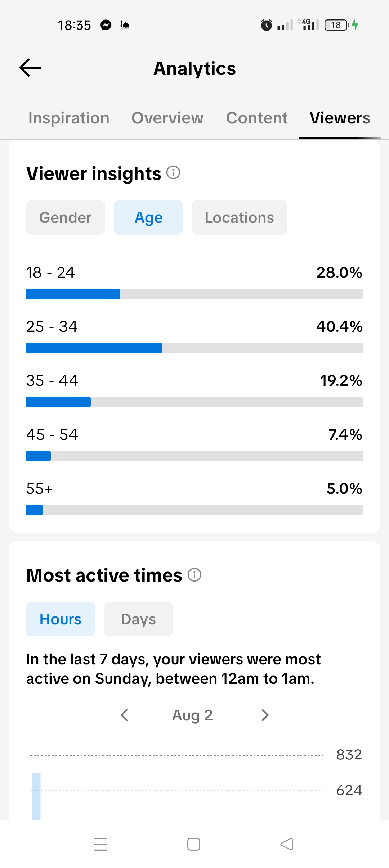This screenshot has width=389, height=868.
Task: Select the Age filter chip
Action: (x=148, y=217)
